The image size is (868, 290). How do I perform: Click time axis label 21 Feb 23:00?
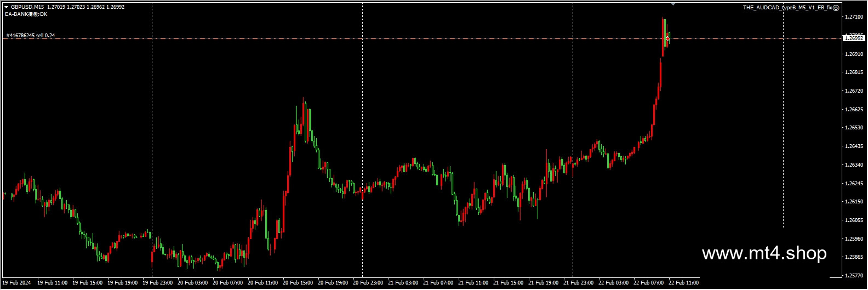578,283
